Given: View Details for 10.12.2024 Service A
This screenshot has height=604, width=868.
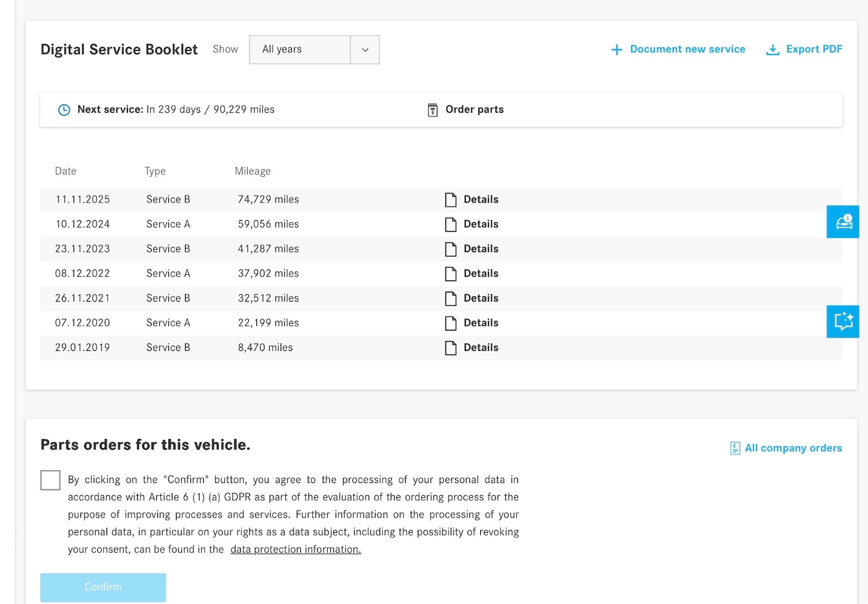Looking at the screenshot, I should [480, 224].
